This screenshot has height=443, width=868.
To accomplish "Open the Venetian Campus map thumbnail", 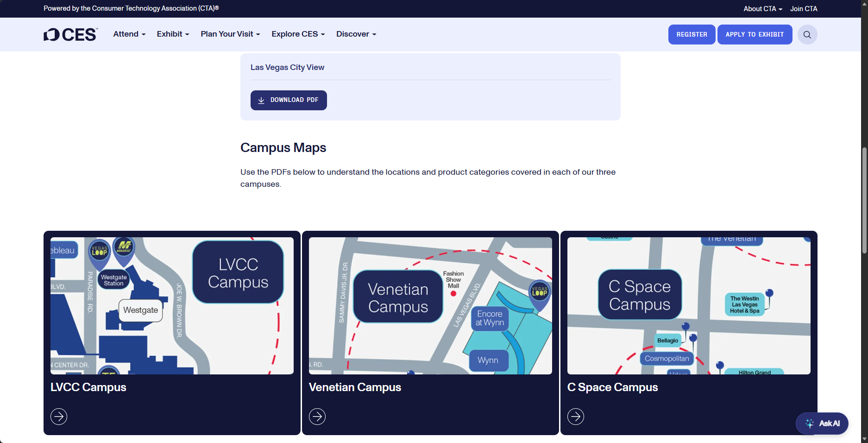I will click(x=430, y=306).
